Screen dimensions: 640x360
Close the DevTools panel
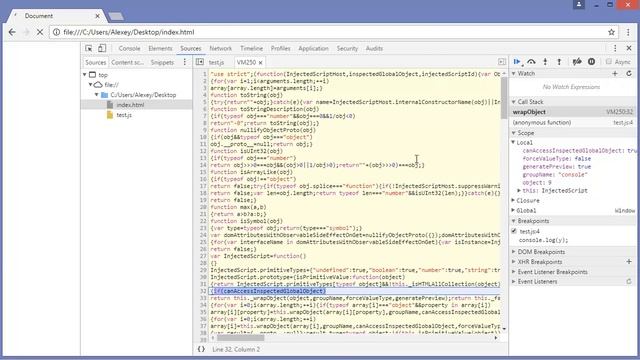coord(629,48)
